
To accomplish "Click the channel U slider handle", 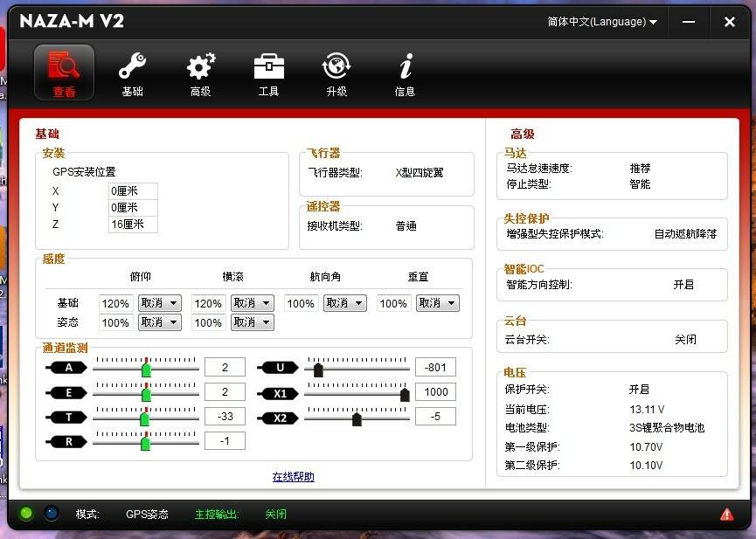I will click(x=318, y=370).
